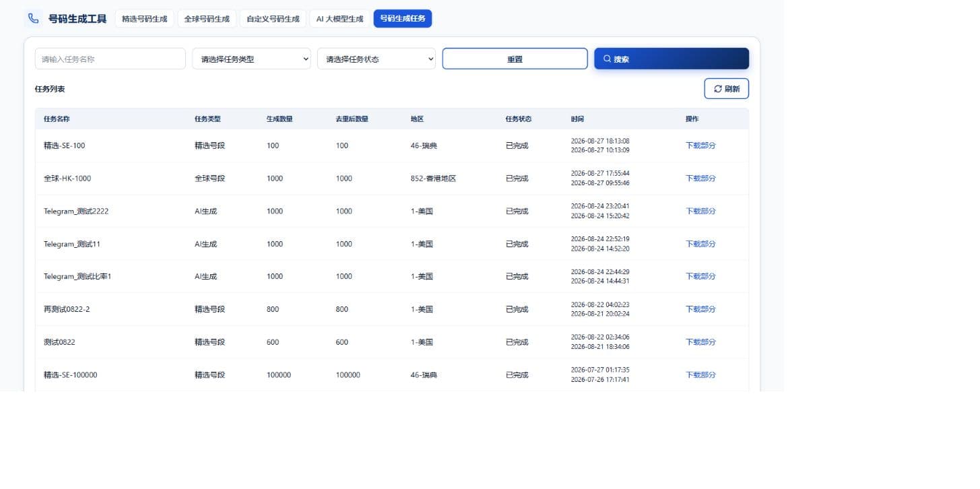Select the task name 精选-SE-100
Viewport: 980px width, 489px height.
(x=65, y=145)
